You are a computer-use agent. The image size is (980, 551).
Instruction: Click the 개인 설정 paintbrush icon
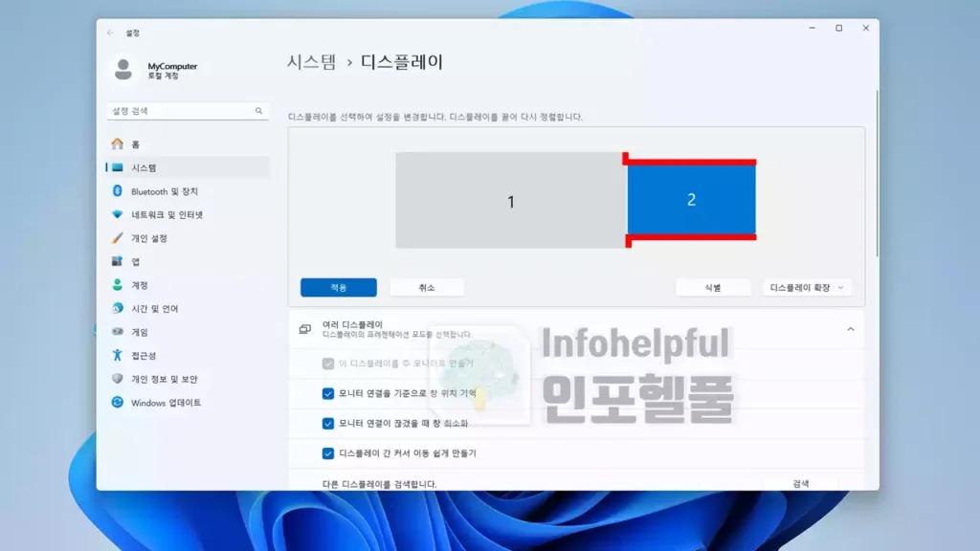[118, 238]
